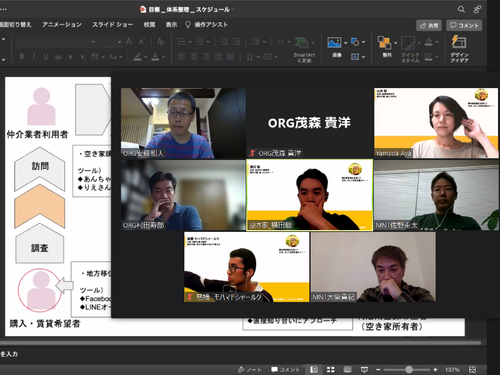Adjust the zoom slider handle
The height and width of the screenshot is (375, 500).
coord(409,369)
